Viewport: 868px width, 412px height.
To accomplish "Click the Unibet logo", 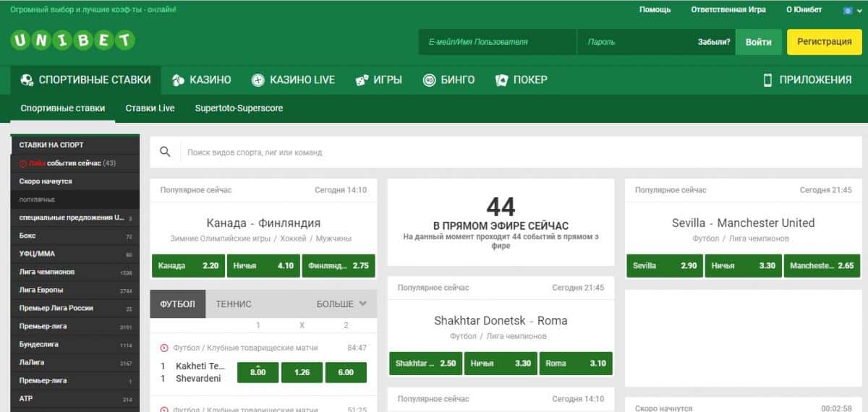I will [x=72, y=41].
